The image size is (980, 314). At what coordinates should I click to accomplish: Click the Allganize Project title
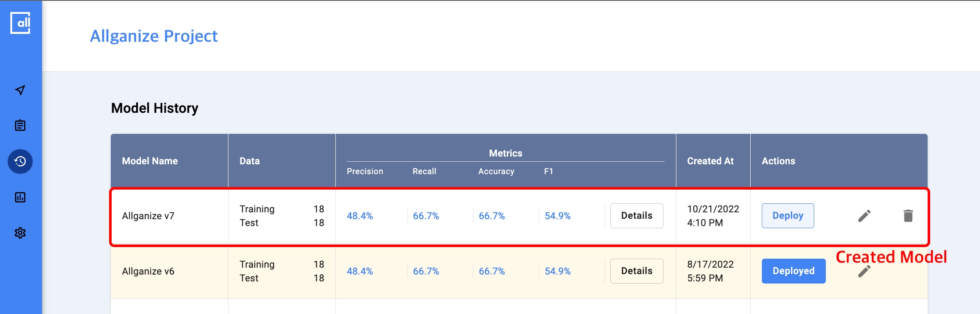(x=154, y=36)
